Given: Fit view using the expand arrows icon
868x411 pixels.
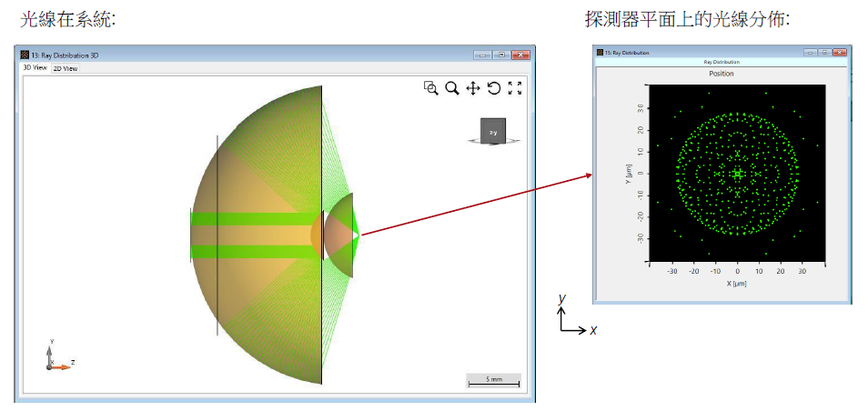Looking at the screenshot, I should tap(515, 88).
